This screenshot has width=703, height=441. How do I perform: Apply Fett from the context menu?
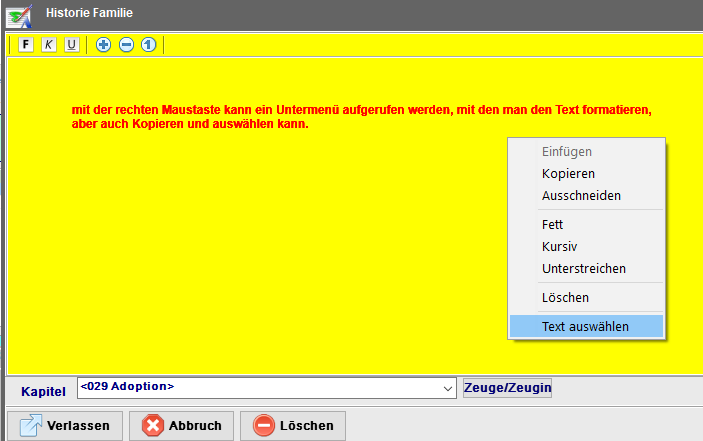[586, 225]
